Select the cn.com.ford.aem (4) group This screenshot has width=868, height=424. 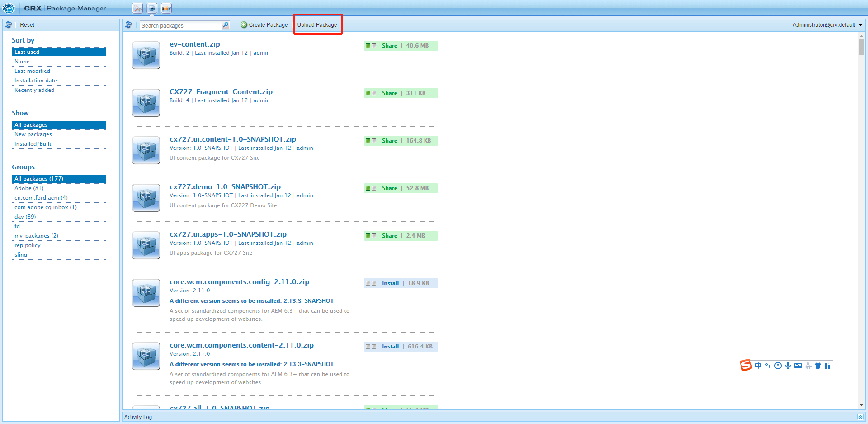coord(59,198)
